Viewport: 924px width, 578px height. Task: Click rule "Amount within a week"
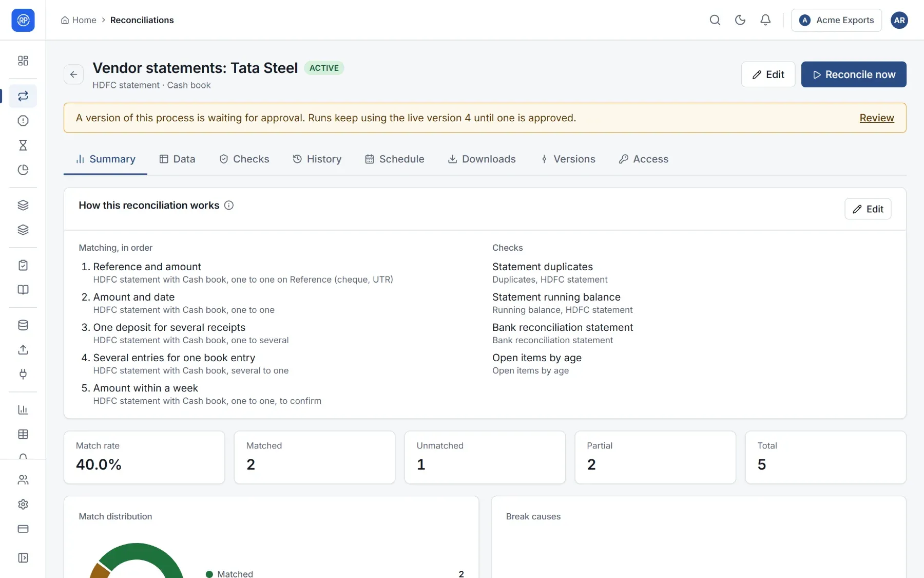coord(145,388)
